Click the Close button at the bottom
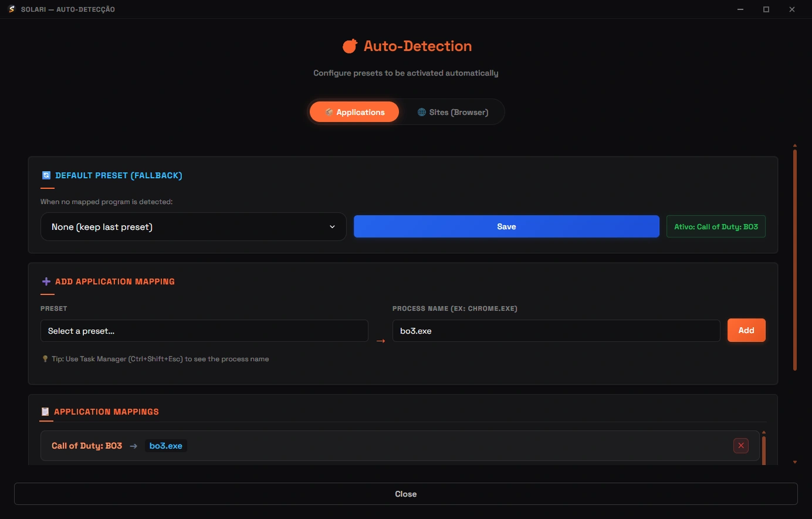Image resolution: width=812 pixels, height=519 pixels. pyautogui.click(x=406, y=494)
